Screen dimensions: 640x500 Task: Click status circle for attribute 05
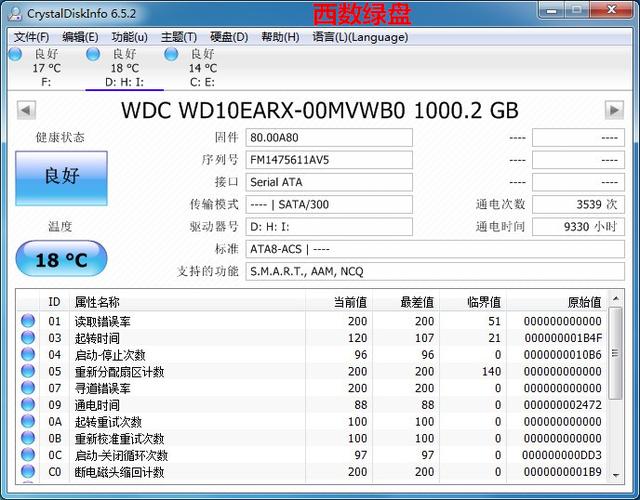coord(28,371)
